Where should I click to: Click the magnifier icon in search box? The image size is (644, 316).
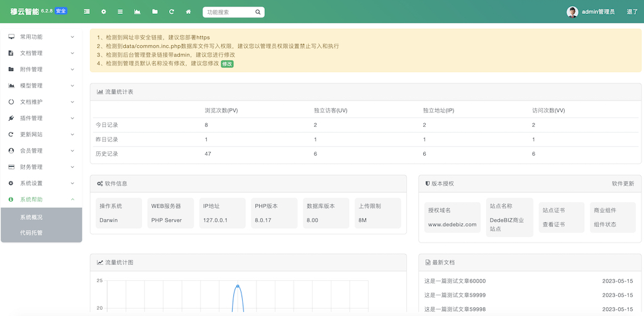tap(258, 12)
